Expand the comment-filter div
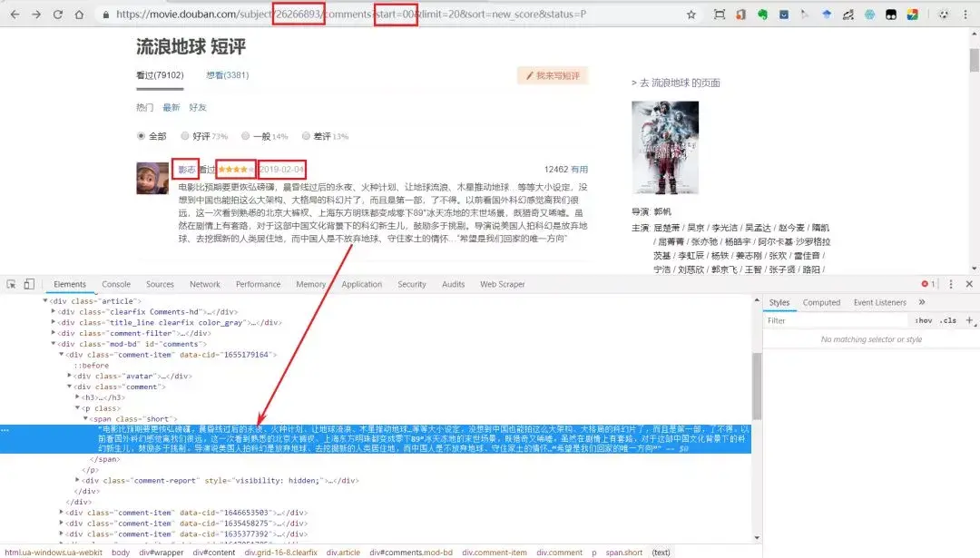This screenshot has height=558, width=980. click(x=54, y=332)
